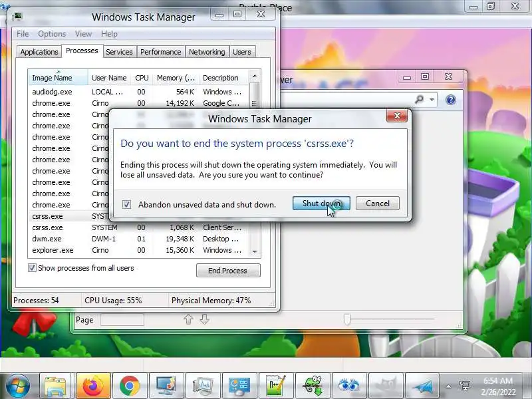The width and height of the screenshot is (532, 399).
Task: Open the paper plane taskbar icon
Action: (x=422, y=386)
